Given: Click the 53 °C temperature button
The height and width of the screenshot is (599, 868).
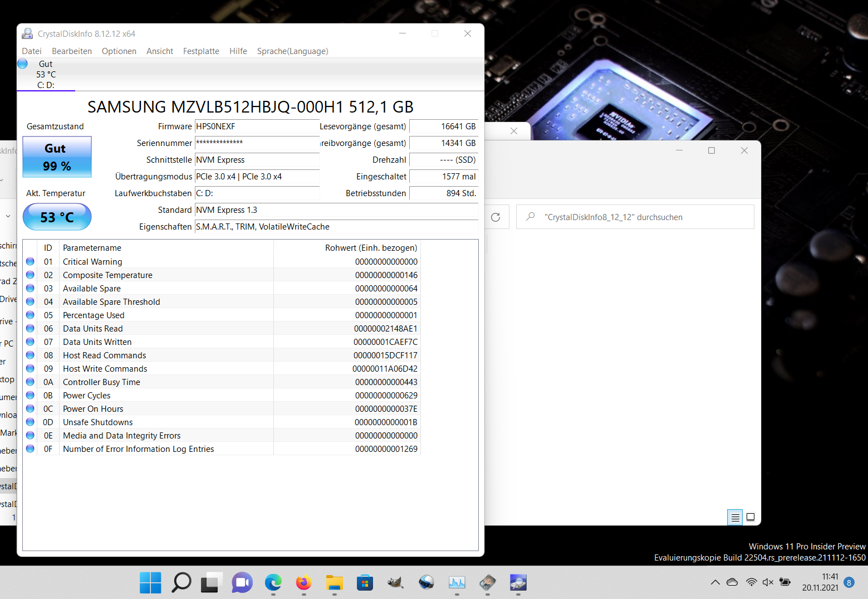Looking at the screenshot, I should coord(57,217).
